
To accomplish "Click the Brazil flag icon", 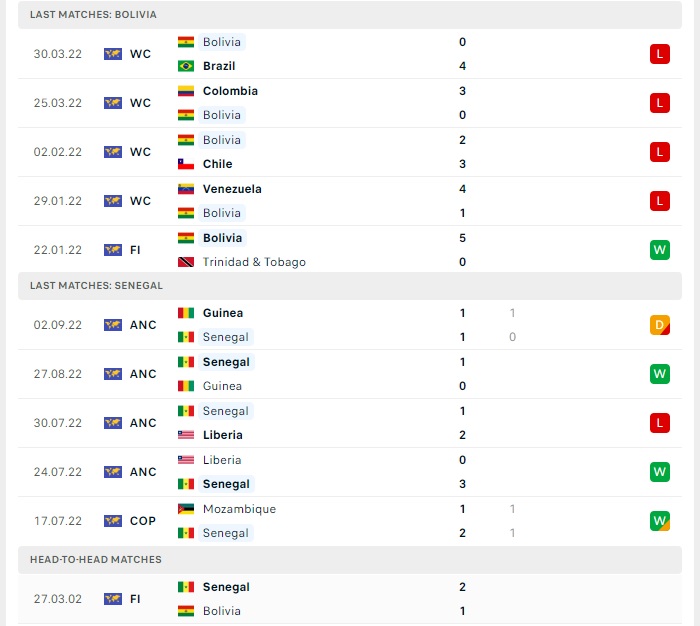I will [186, 66].
